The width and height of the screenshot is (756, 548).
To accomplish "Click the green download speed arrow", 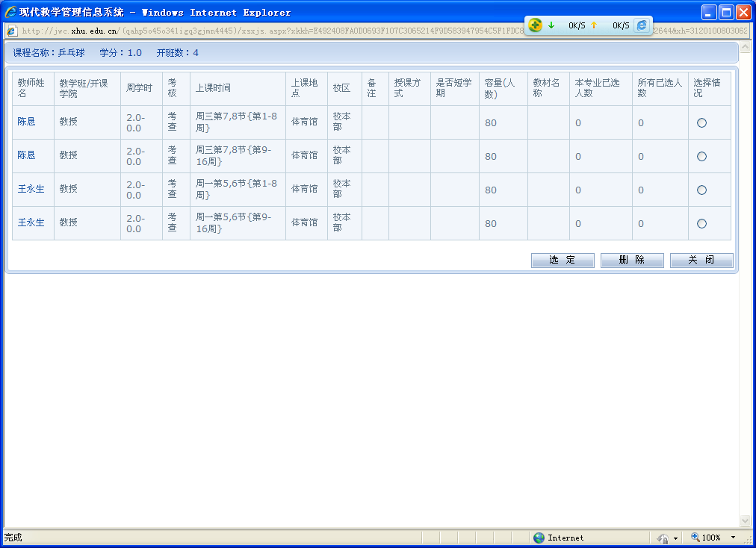I will (x=551, y=25).
